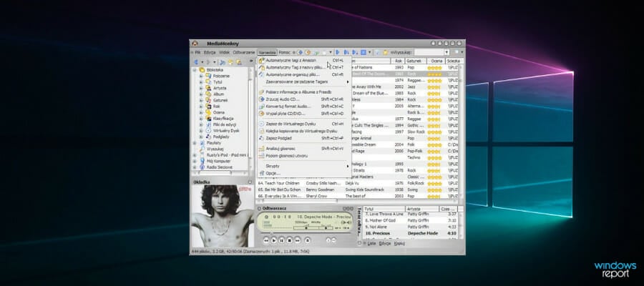Expand the Rok tree node

click(x=201, y=107)
